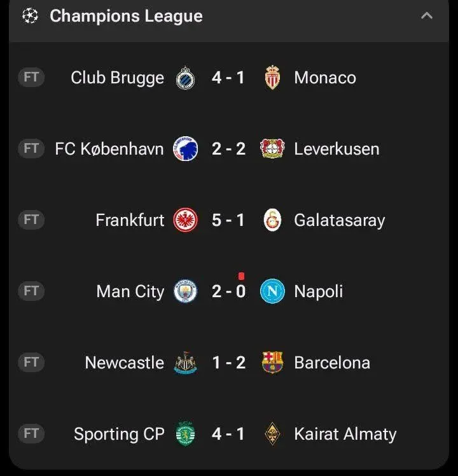The width and height of the screenshot is (458, 476).
Task: Select the Newcastle team name
Action: (125, 363)
